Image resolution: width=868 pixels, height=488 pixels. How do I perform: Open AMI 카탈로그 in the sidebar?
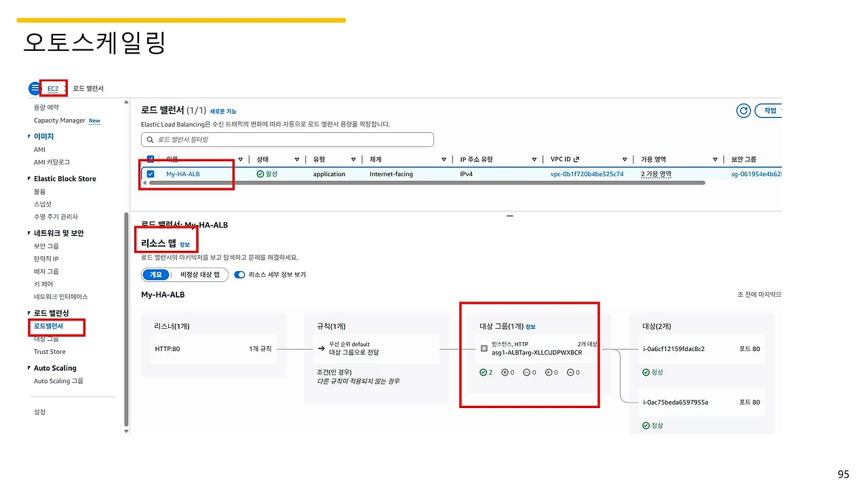tap(52, 163)
